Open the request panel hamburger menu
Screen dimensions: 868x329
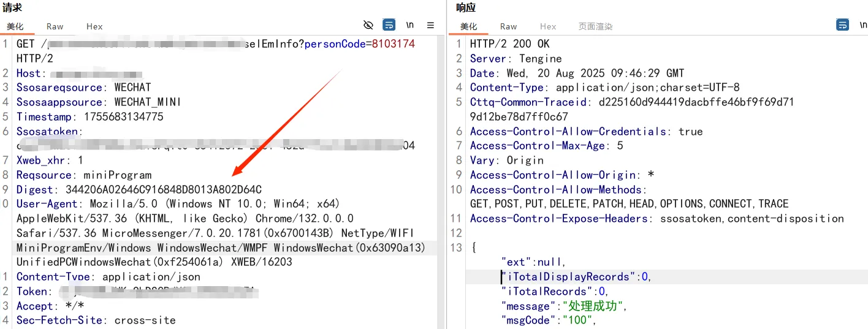pyautogui.click(x=430, y=25)
